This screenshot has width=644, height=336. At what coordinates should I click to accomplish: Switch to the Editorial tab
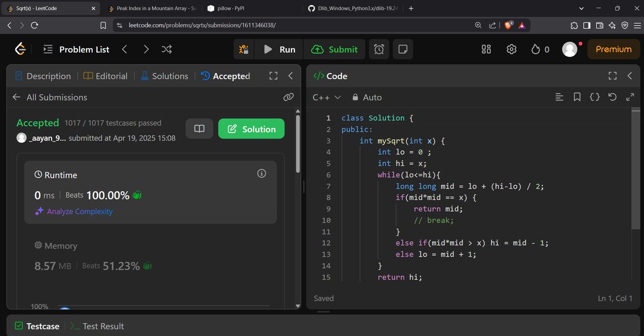pos(105,76)
